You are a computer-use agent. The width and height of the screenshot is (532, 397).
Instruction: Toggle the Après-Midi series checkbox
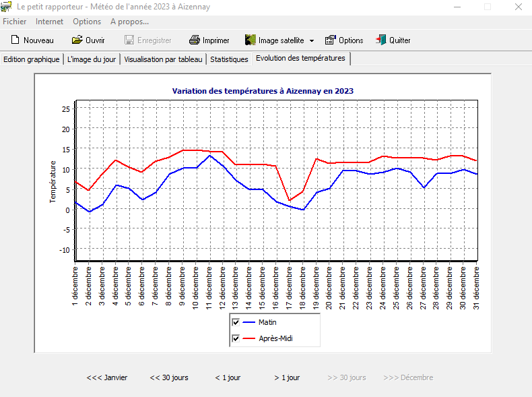click(x=236, y=338)
